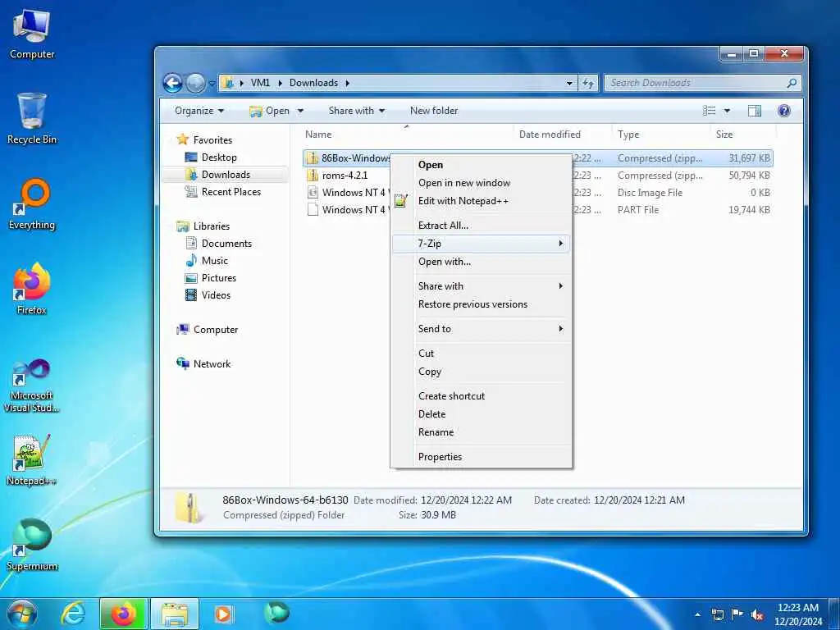
Task: Expand the Open button dropdown arrow
Action: point(300,111)
